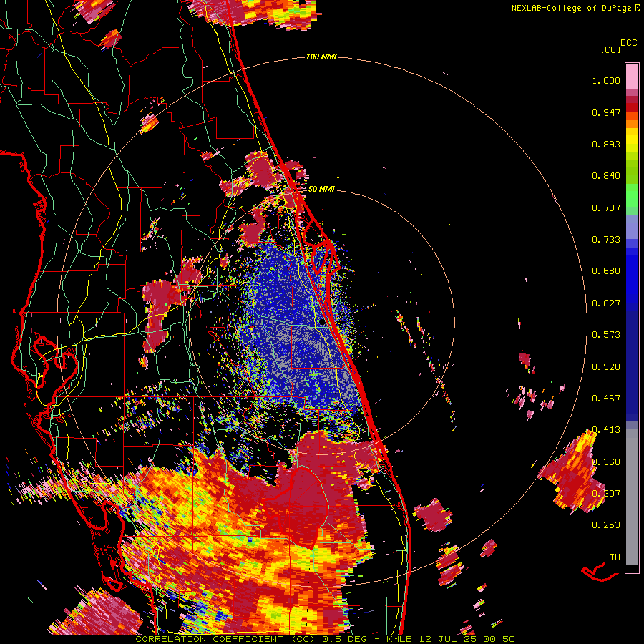644x644 pixels.
Task: Click the 0.787 scale value
Action: (606, 208)
